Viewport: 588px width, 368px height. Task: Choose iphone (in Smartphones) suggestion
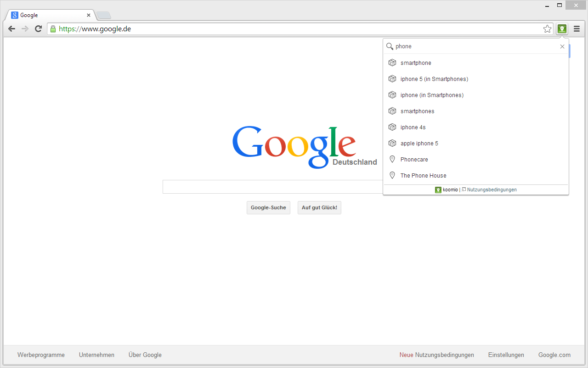click(x=476, y=95)
